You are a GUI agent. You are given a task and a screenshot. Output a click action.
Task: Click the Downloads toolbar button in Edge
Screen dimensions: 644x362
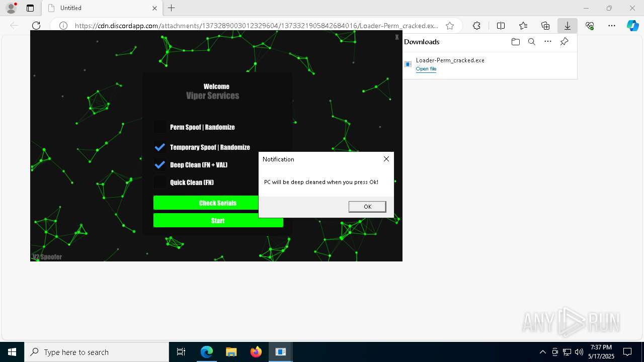coord(567,26)
